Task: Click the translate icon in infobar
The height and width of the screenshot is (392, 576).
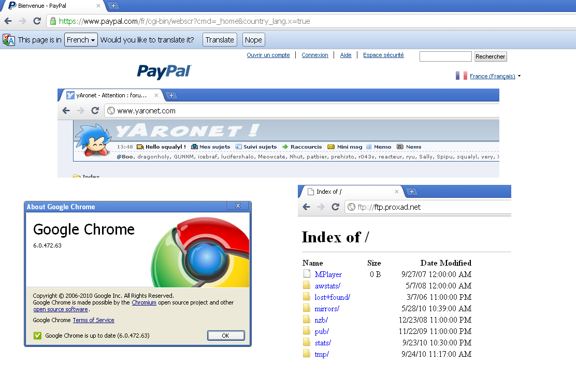Action: pyautogui.click(x=9, y=40)
